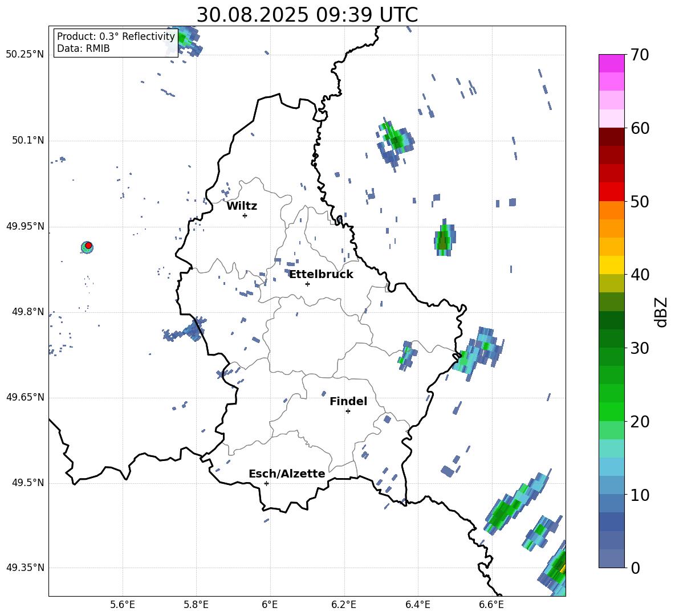
Task: Click the Findel station cross marker
Action: tap(348, 411)
